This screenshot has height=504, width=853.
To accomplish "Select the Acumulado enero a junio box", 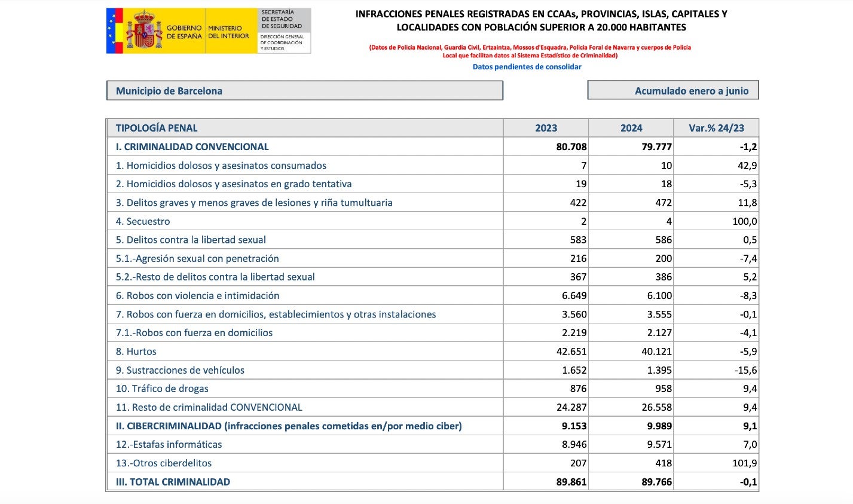I will [x=673, y=91].
